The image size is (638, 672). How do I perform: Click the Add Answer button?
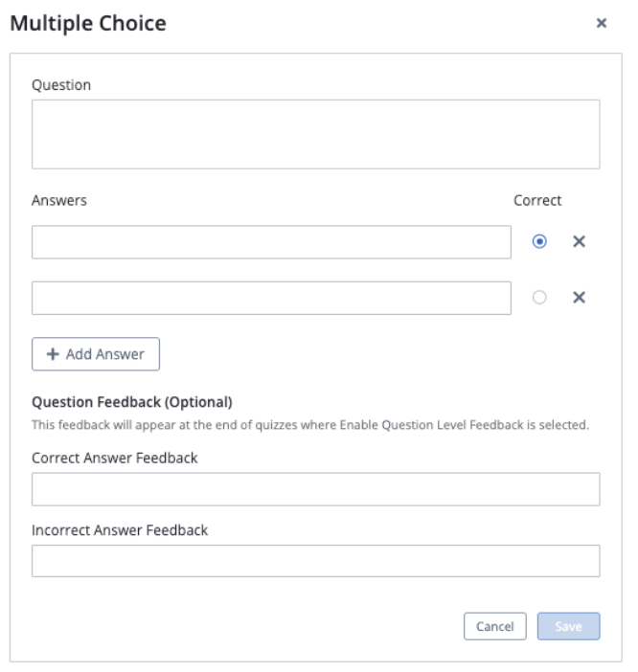coord(96,354)
